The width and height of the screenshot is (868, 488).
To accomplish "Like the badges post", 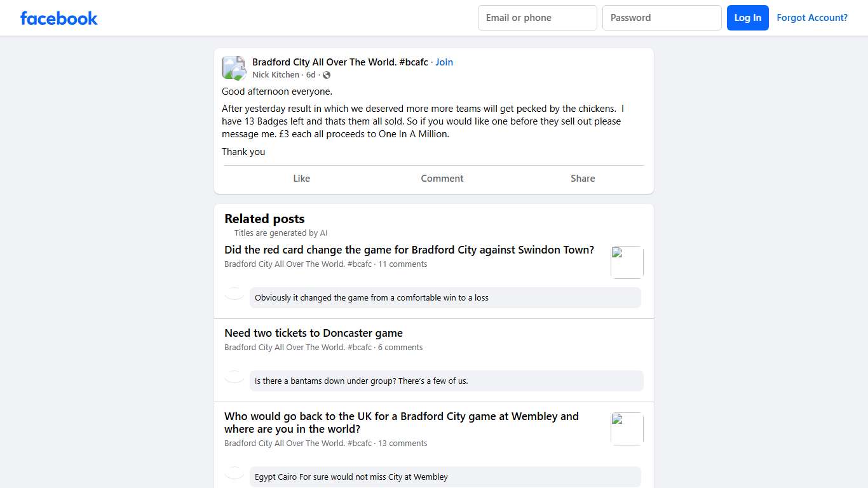I will (301, 179).
